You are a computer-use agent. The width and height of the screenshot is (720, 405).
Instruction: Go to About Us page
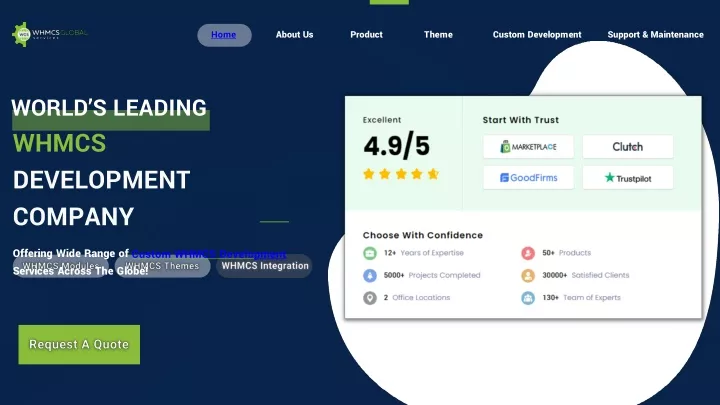click(x=294, y=35)
